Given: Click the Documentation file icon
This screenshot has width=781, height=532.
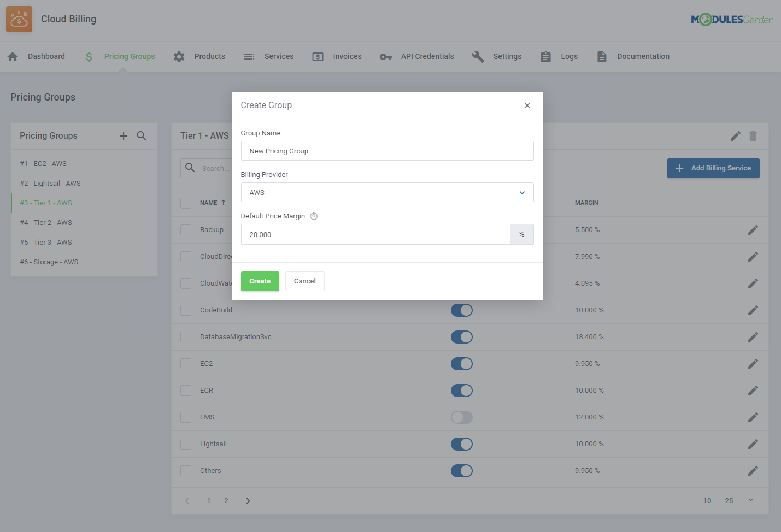Looking at the screenshot, I should pos(602,57).
